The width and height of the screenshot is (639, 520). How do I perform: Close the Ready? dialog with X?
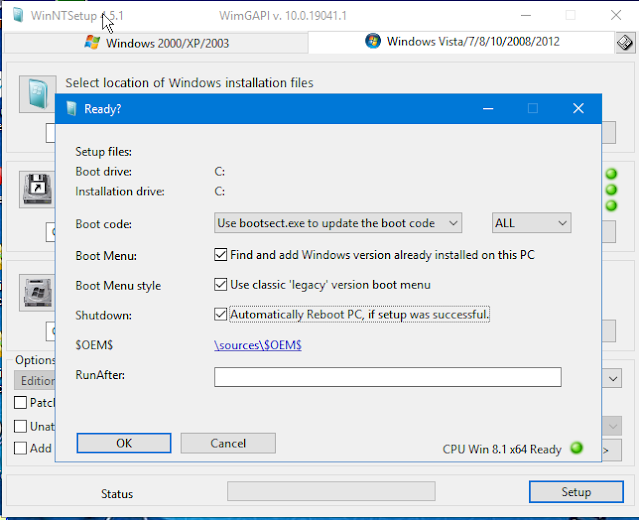click(x=578, y=108)
